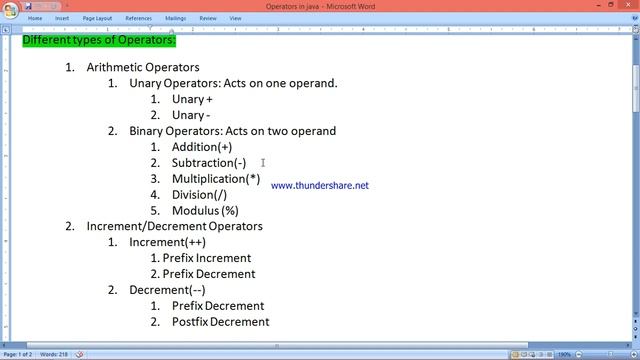Image resolution: width=640 pixels, height=360 pixels.
Task: Restore down the Word window
Action: [611, 5]
